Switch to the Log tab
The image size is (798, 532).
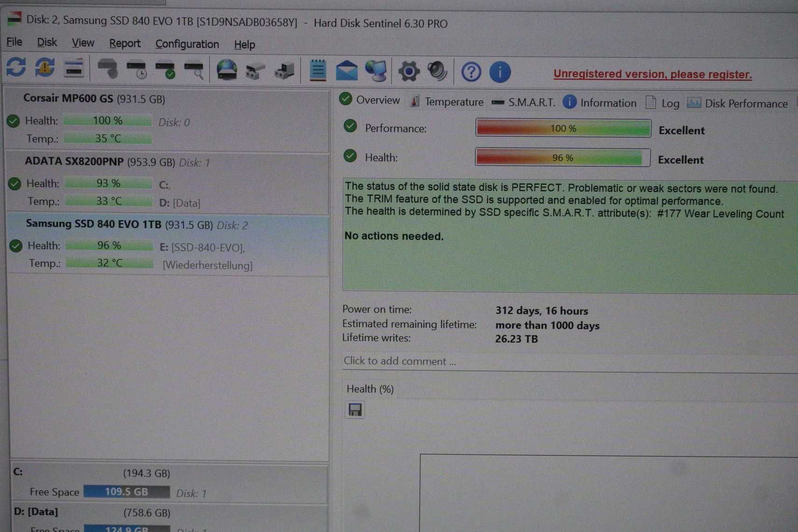(x=662, y=103)
